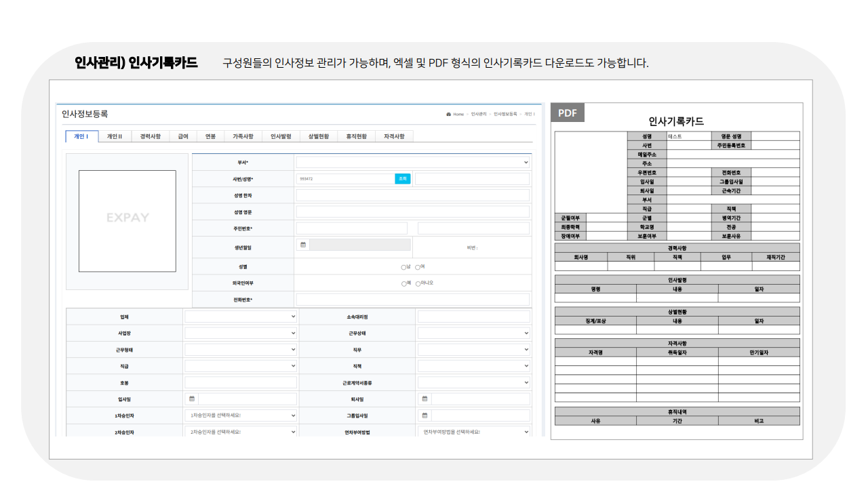Open the 입사일 date calendar icon
This screenshot has width=868, height=488.
191,399
